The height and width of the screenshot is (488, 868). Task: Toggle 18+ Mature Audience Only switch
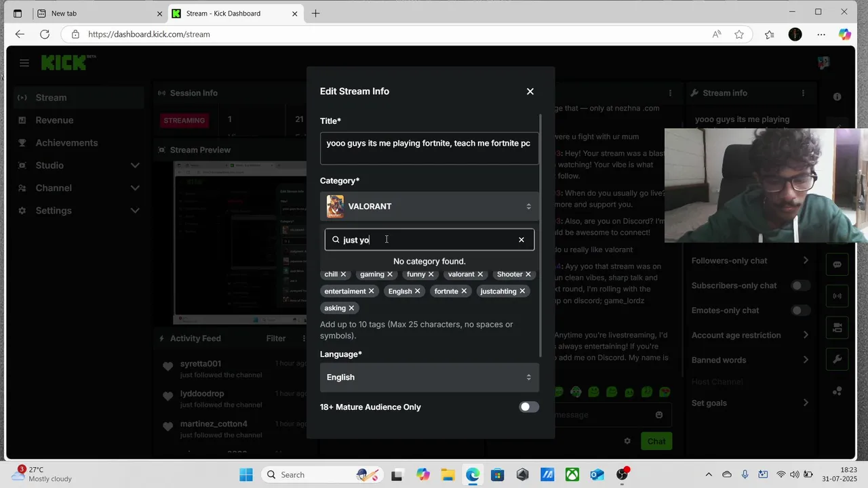pos(529,407)
